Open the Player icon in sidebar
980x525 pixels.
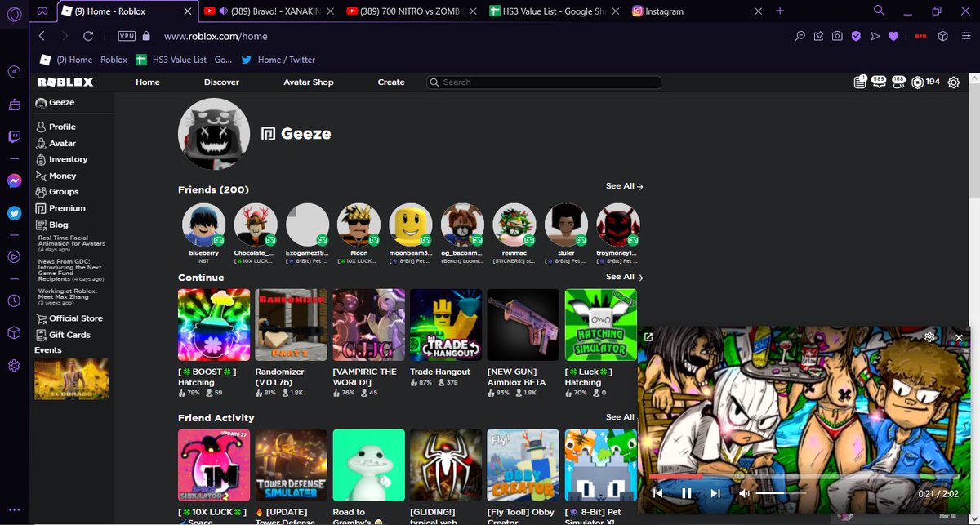14,256
